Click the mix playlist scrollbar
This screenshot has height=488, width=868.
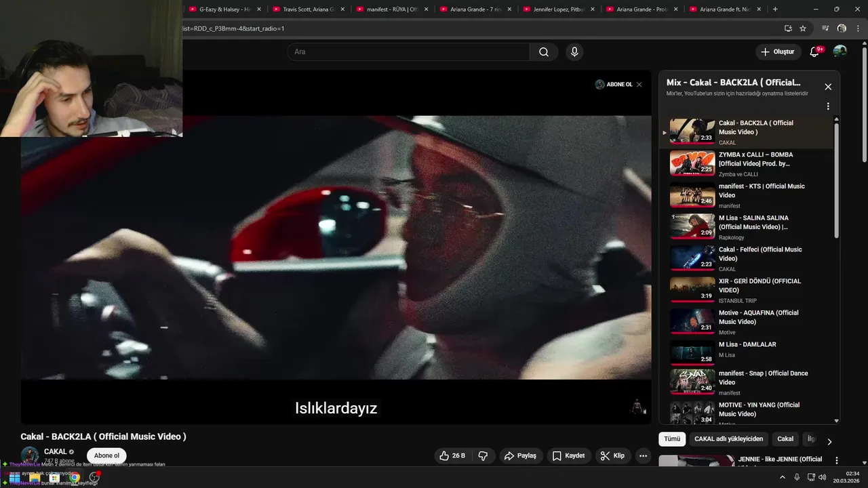(836, 180)
